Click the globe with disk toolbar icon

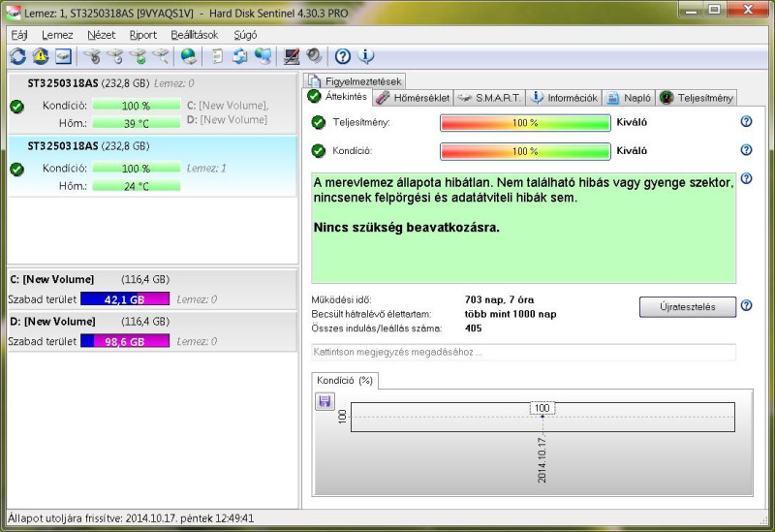(x=188, y=56)
